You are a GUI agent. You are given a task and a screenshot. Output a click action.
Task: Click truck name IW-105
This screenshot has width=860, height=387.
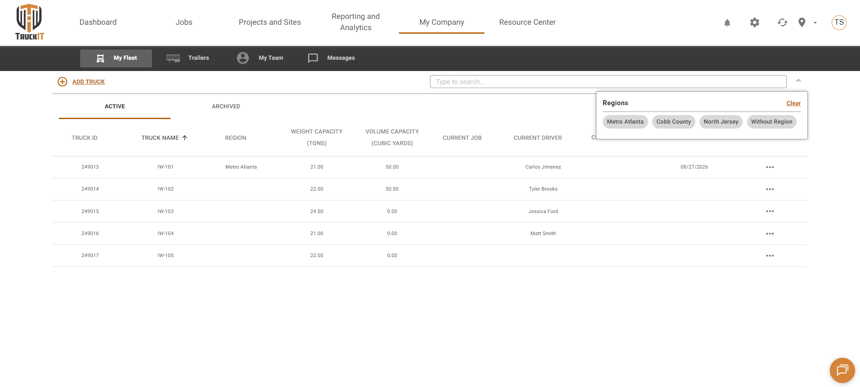pyautogui.click(x=166, y=255)
